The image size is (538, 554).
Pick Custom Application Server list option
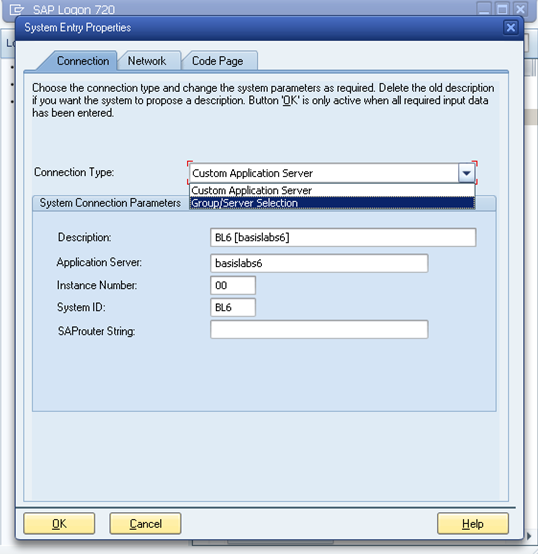[332, 190]
